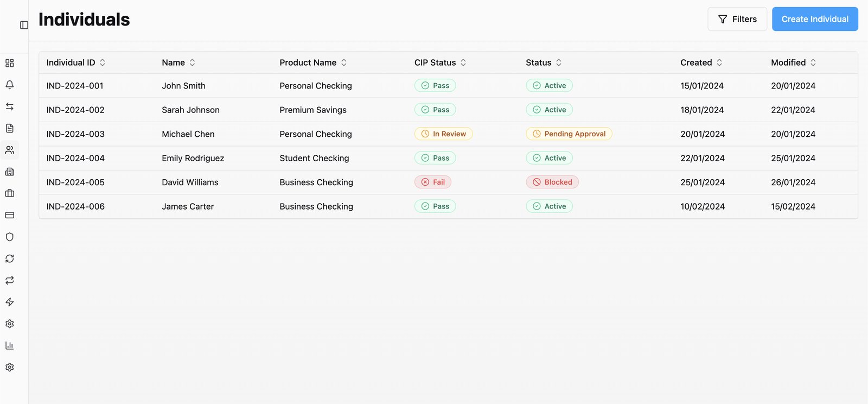
Task: Open the credit card icon in sidebar
Action: tap(10, 215)
